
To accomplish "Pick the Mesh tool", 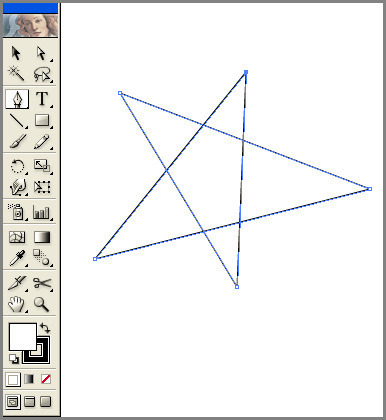I will [x=17, y=237].
